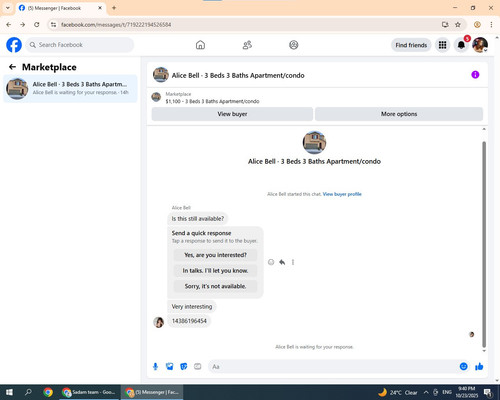Viewport: 500px width, 400px height.
Task: Open the tab search dropdown arrow
Action: pos(8,8)
